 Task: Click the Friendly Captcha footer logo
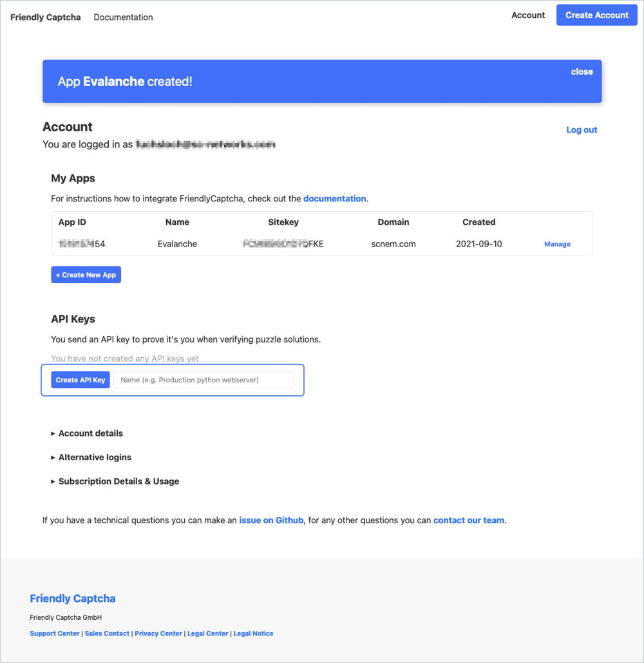(73, 599)
